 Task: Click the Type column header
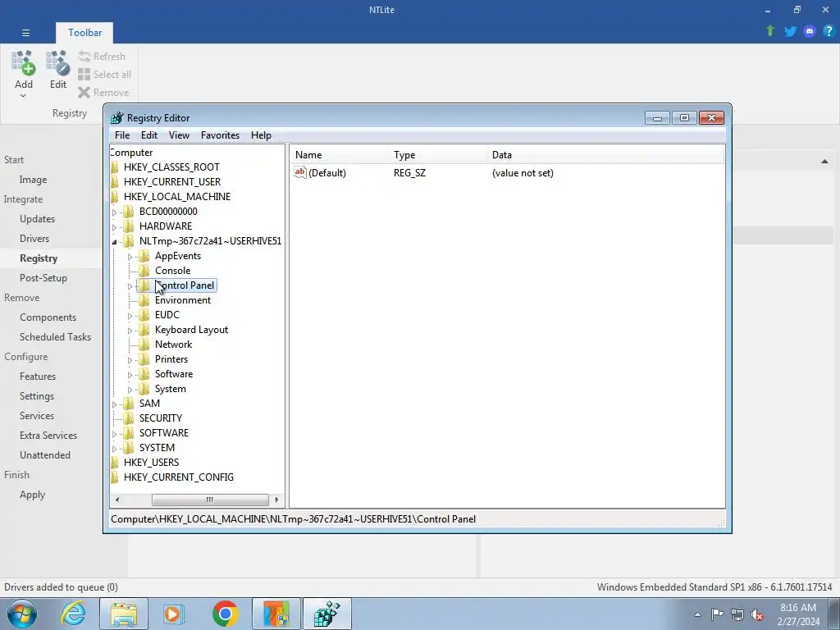[437, 155]
